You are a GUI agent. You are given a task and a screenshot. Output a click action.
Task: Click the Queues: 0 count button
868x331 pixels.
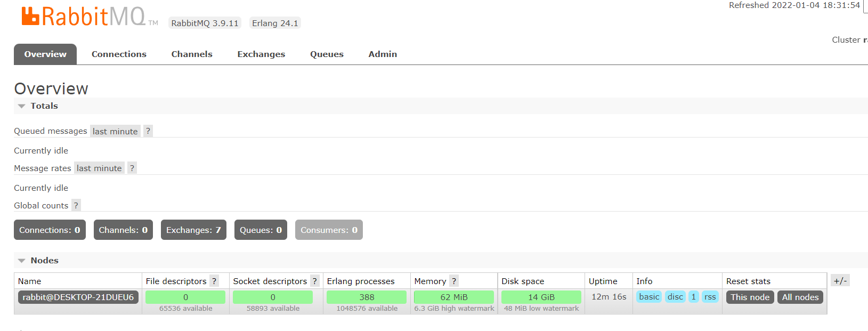tap(261, 230)
